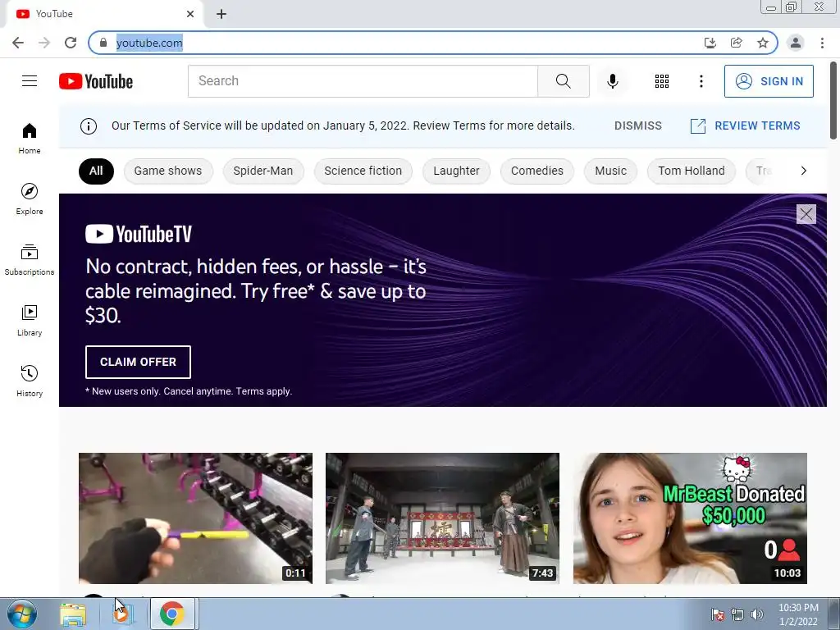This screenshot has width=840, height=630.
Task: Click the YouTube logo
Action: [x=96, y=81]
